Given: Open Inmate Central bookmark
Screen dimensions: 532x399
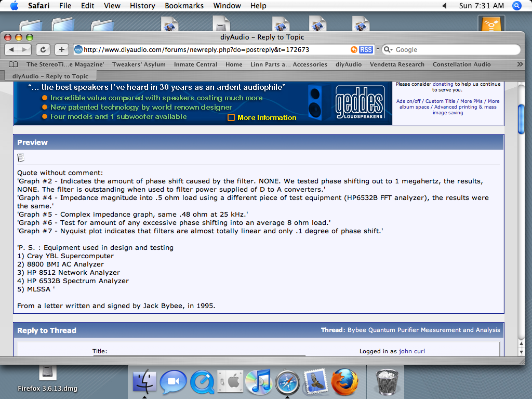Looking at the screenshot, I should [x=195, y=64].
